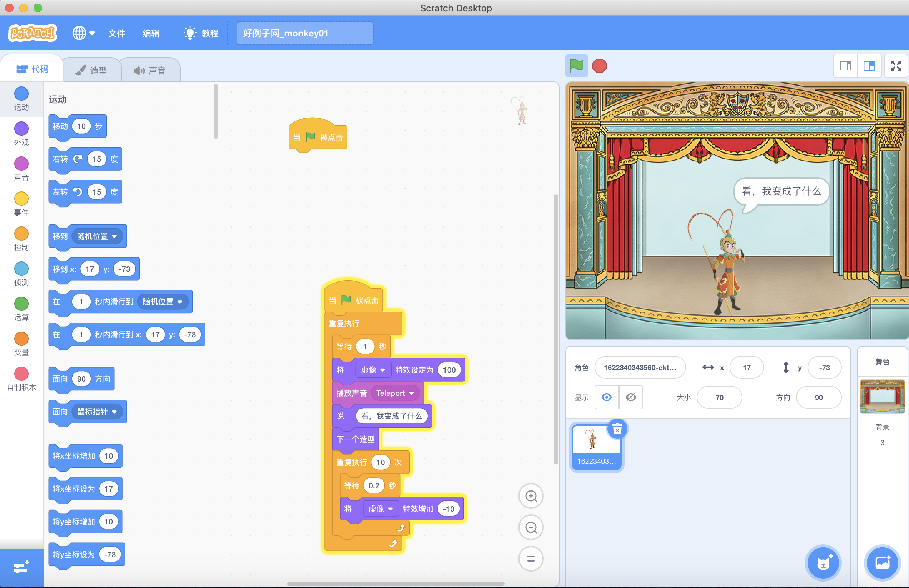The height and width of the screenshot is (588, 909).
Task: Switch to large stage layout
Action: click(869, 66)
